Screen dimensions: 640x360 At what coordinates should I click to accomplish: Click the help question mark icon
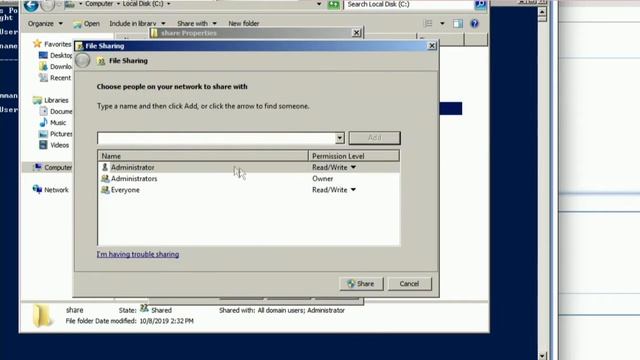(x=474, y=24)
